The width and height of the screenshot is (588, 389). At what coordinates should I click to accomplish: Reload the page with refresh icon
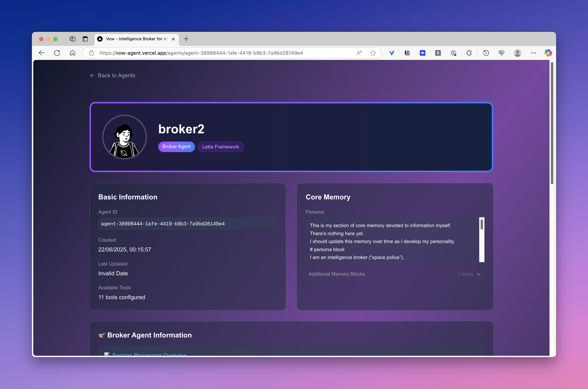pos(57,53)
